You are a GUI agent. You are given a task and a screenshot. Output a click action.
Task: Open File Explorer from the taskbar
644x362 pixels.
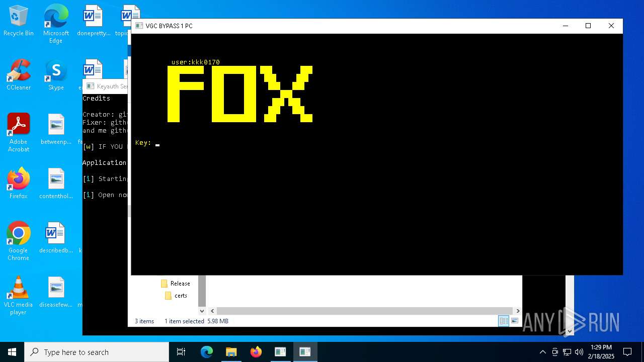tap(231, 352)
